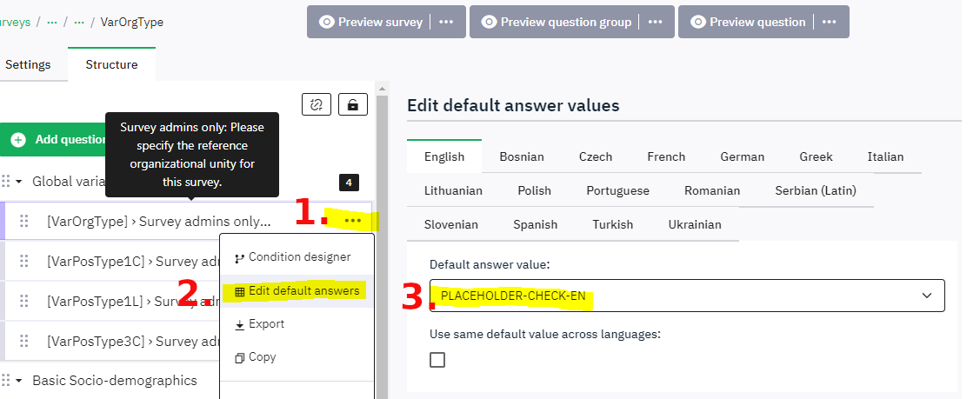The image size is (980, 399).
Task: Click the drag handle beside VarPosType3C
Action: 24,341
